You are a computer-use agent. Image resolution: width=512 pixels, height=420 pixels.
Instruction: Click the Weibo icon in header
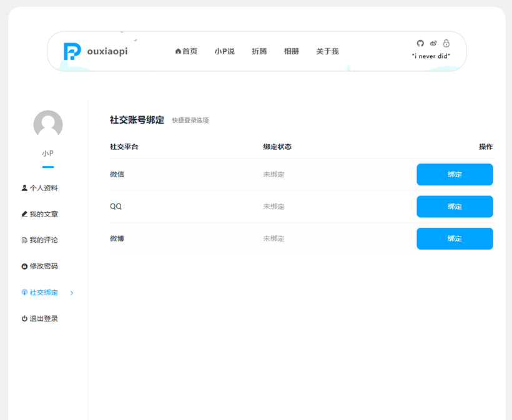tap(433, 43)
